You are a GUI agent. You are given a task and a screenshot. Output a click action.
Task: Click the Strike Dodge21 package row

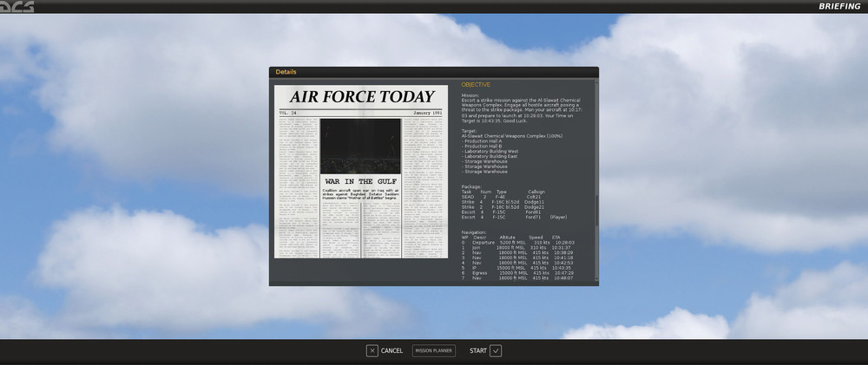(503, 207)
